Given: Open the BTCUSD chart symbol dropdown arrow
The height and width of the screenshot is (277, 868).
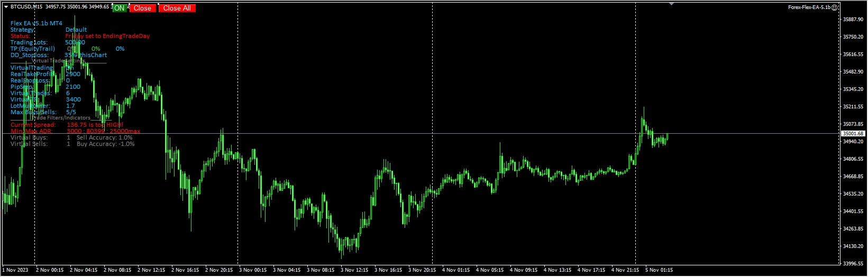Looking at the screenshot, I should 6,7.
